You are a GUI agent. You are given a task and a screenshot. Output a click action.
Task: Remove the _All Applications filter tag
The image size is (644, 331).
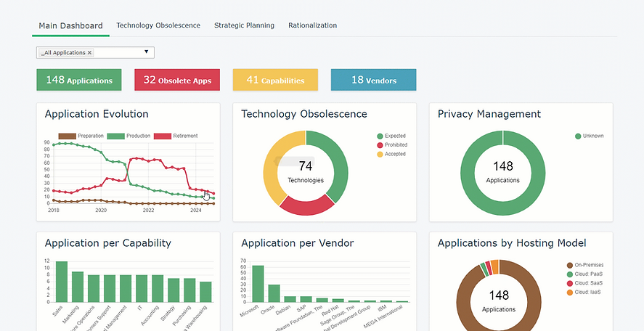[x=89, y=53]
